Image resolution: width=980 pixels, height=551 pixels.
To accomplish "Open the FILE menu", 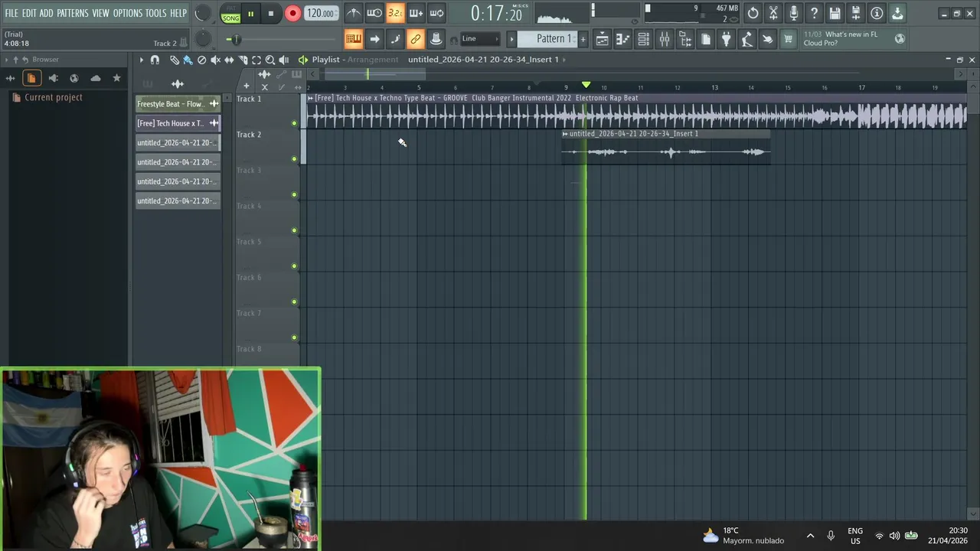I will (11, 13).
